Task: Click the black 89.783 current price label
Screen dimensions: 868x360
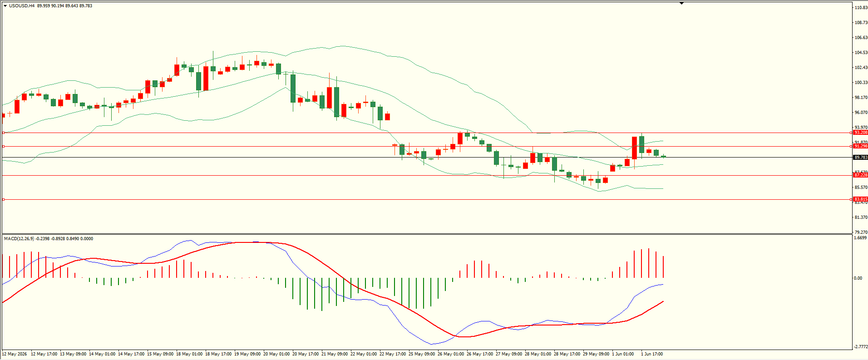Action: 860,158
